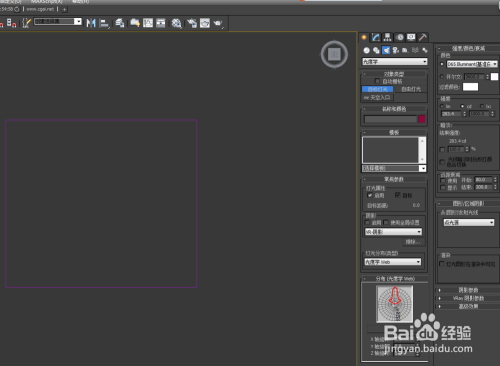Select the cd intensity radio button
500x366 pixels.
coord(462,106)
